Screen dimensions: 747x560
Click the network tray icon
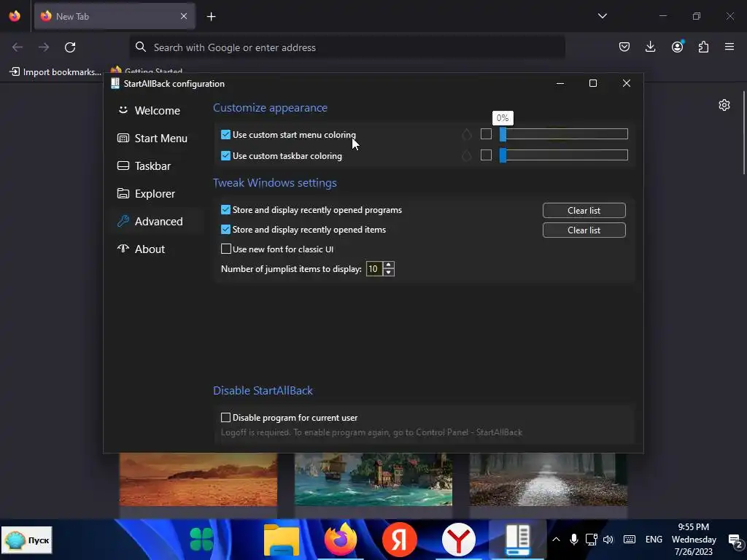(x=591, y=540)
